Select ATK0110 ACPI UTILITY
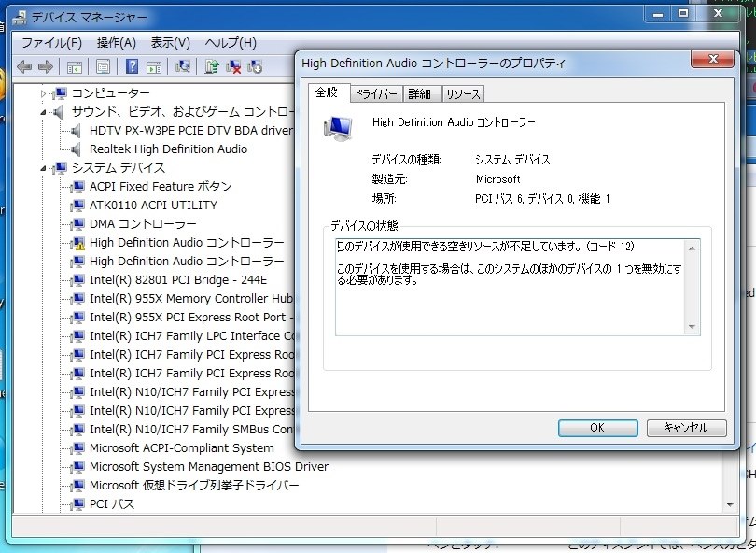The height and width of the screenshot is (553, 756). [x=153, y=206]
